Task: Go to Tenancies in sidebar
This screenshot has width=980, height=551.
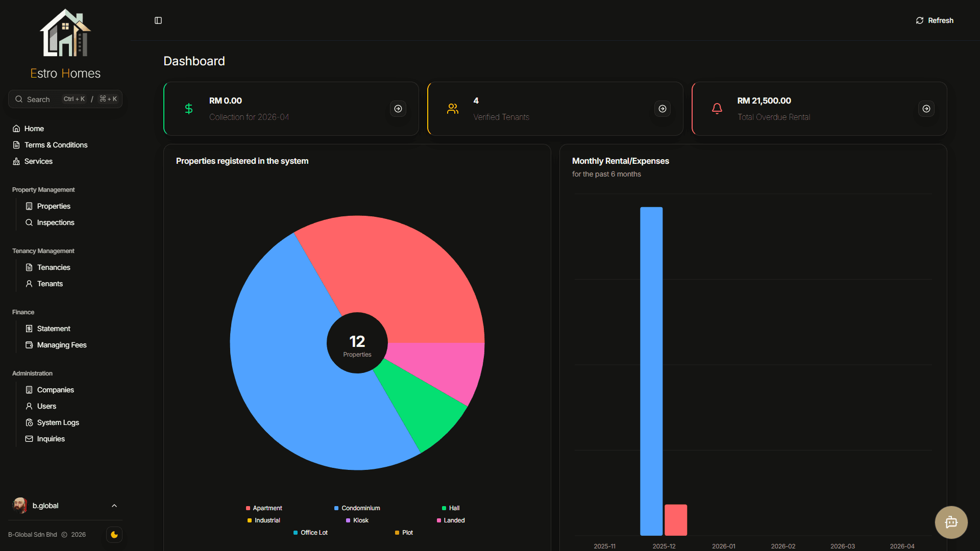Action: click(54, 267)
